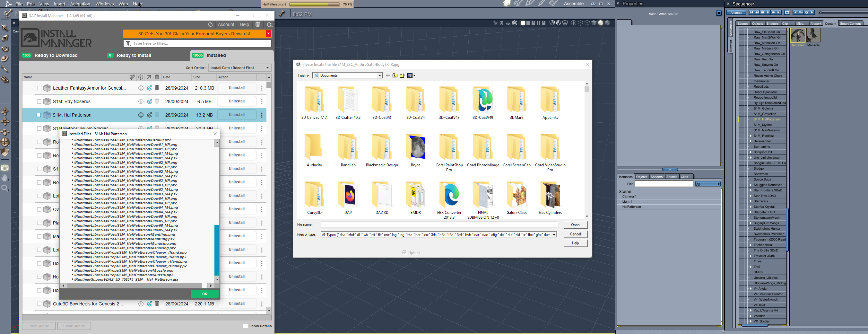
Task: Expand the Salamander tree folder
Action: click(751, 141)
